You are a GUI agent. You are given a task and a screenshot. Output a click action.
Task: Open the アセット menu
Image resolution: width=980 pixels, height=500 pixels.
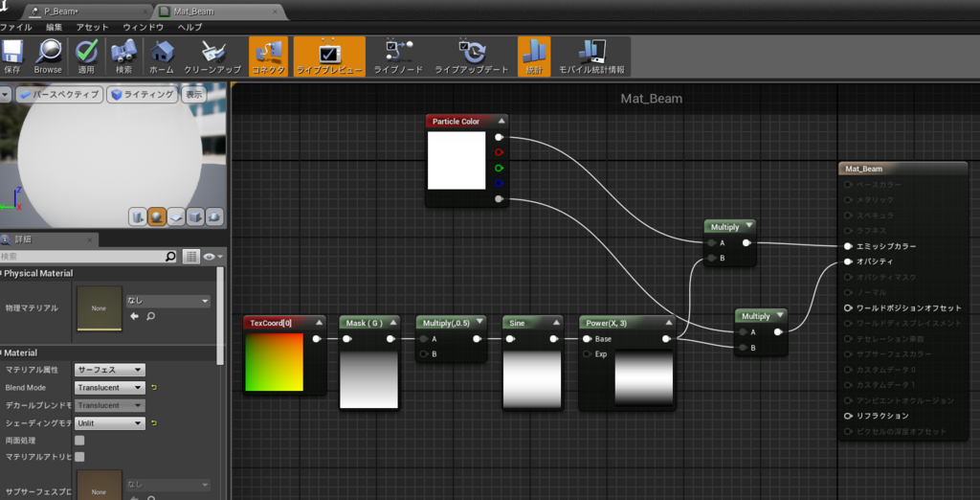[93, 28]
